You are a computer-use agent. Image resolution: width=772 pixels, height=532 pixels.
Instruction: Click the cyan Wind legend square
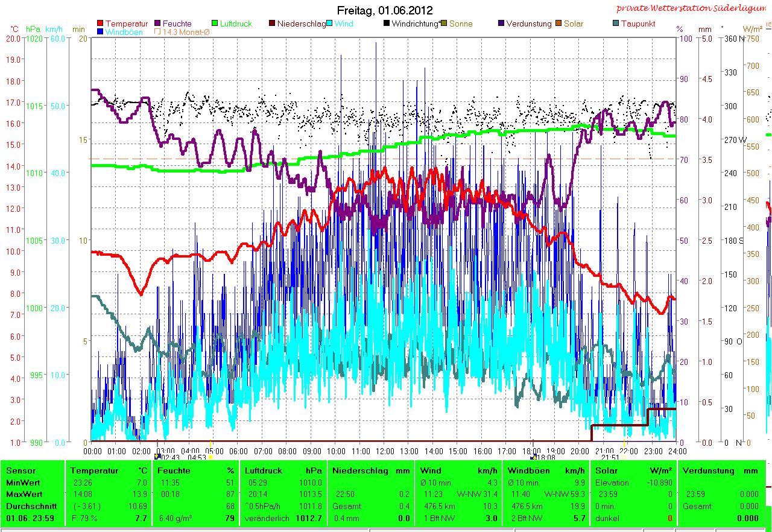tap(330, 24)
